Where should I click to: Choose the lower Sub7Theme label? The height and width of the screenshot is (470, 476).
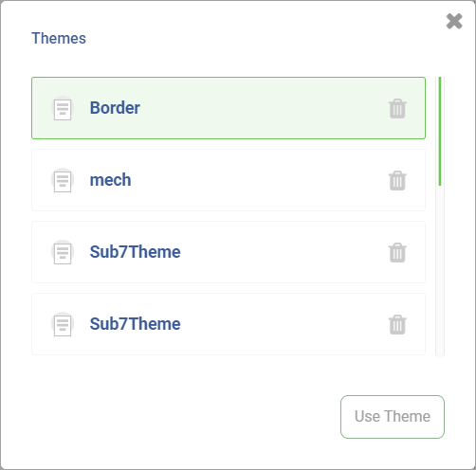pyautogui.click(x=135, y=324)
